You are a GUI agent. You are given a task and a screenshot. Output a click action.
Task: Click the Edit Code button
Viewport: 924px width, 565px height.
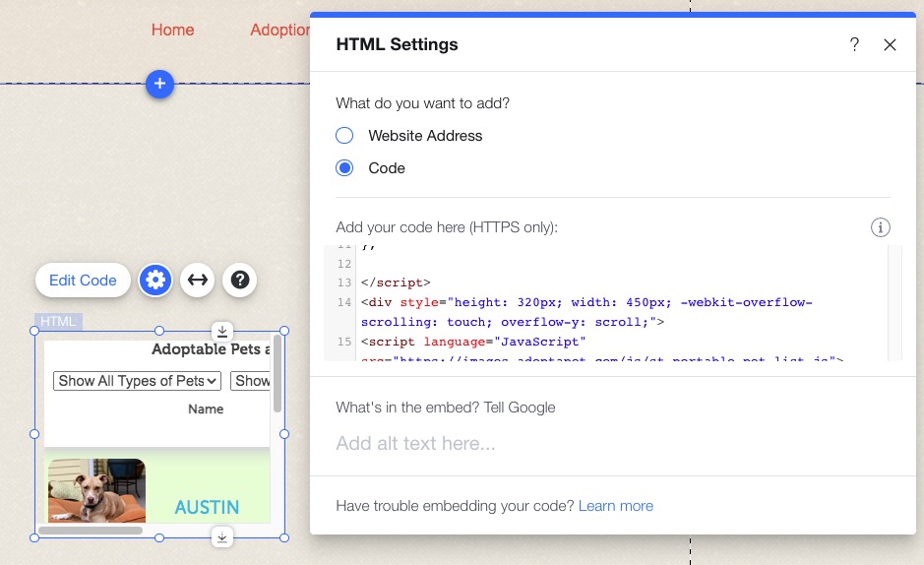pos(83,281)
